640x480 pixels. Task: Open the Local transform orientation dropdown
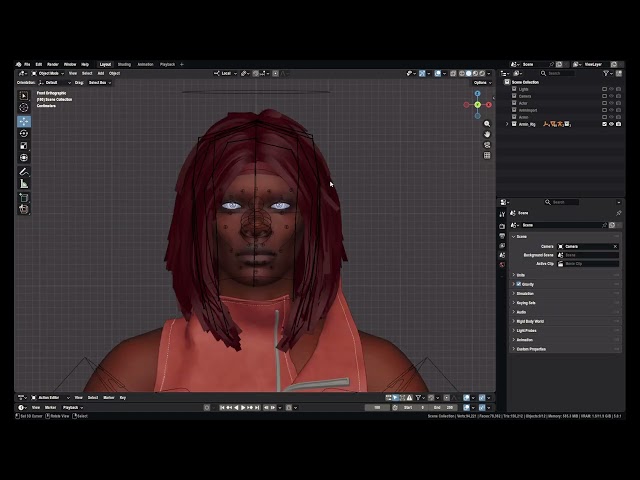pyautogui.click(x=225, y=73)
